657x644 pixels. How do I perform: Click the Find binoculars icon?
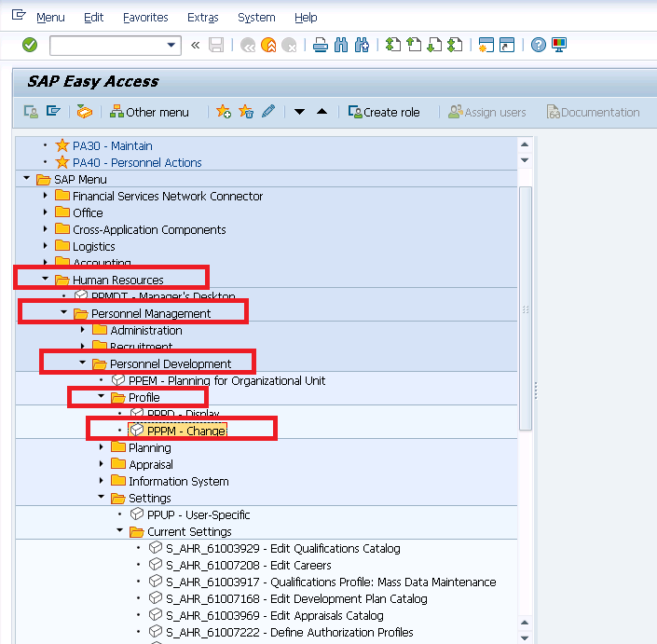coord(341,45)
